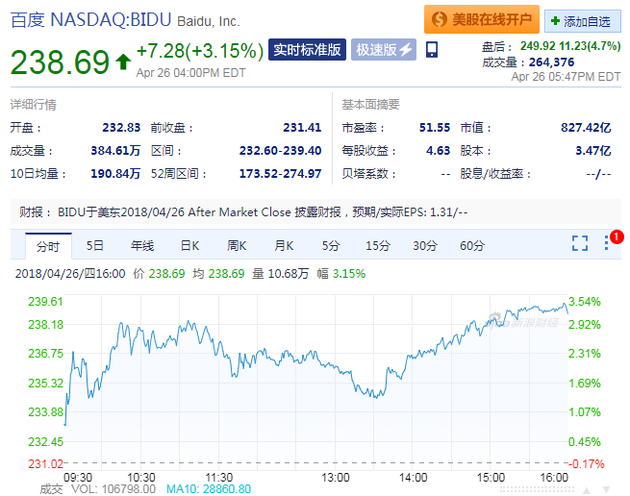Switch to 极速版 fast mode
Screen dimensions: 630x496
coord(383,50)
